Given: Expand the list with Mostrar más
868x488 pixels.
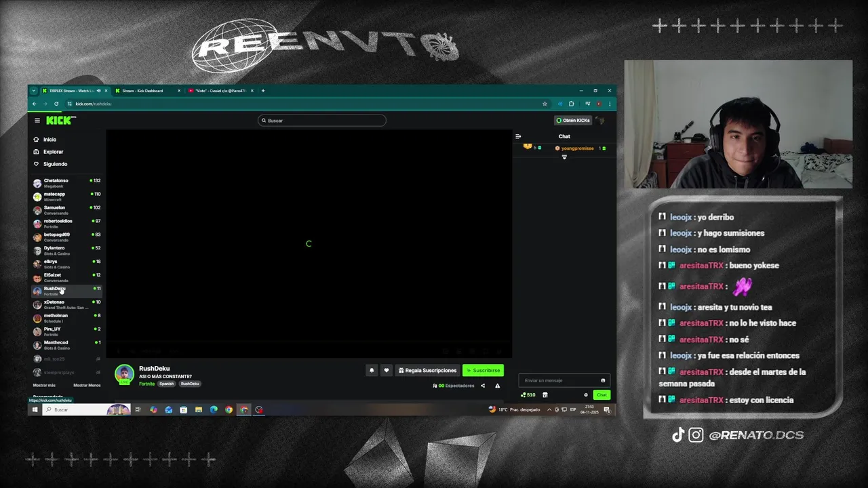Looking at the screenshot, I should [44, 385].
